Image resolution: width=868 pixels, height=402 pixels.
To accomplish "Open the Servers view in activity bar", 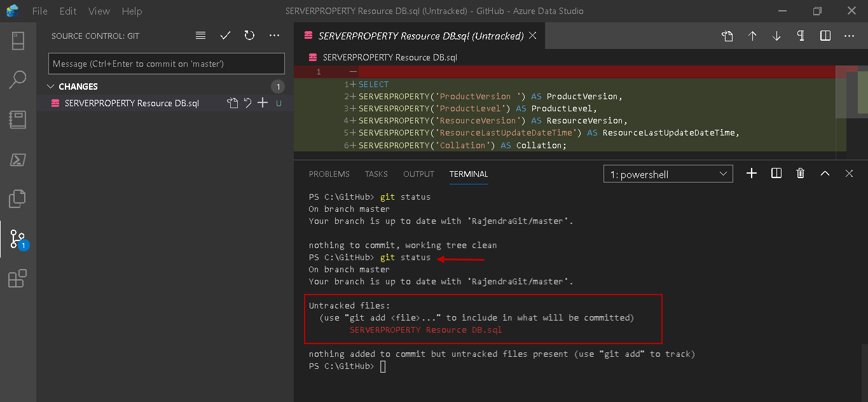I will [x=18, y=40].
